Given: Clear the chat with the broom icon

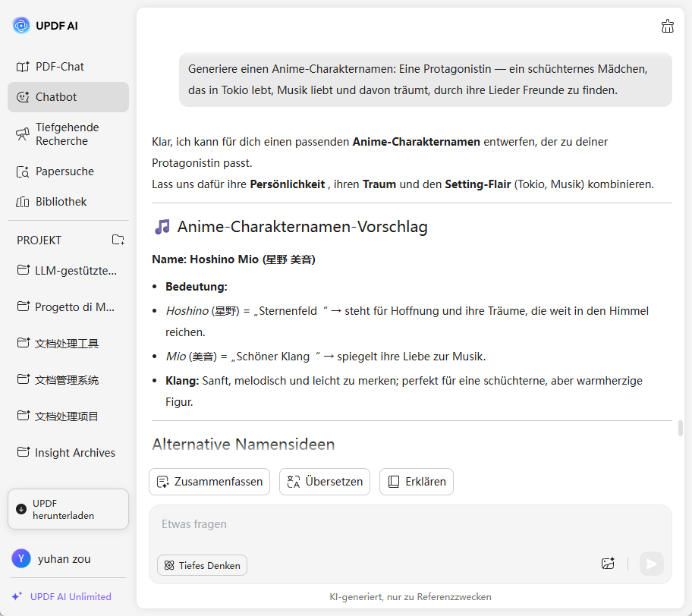Looking at the screenshot, I should 667,26.
